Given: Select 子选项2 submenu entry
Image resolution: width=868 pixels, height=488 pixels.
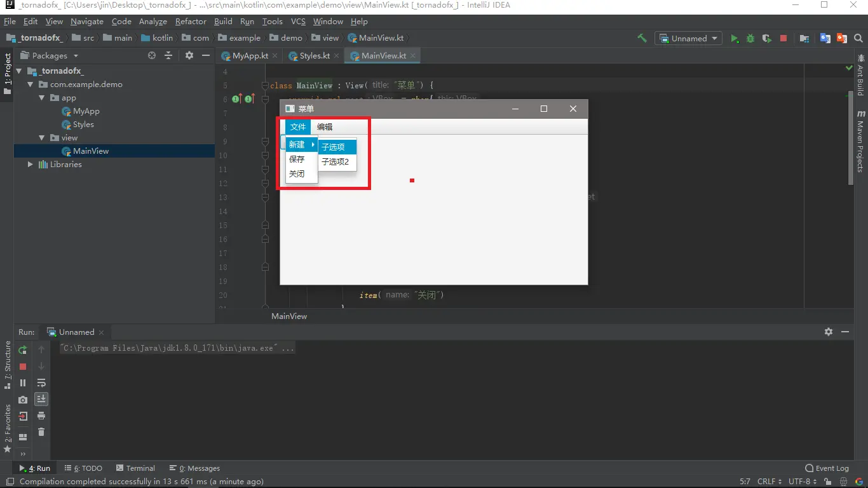Looking at the screenshot, I should click(x=337, y=162).
